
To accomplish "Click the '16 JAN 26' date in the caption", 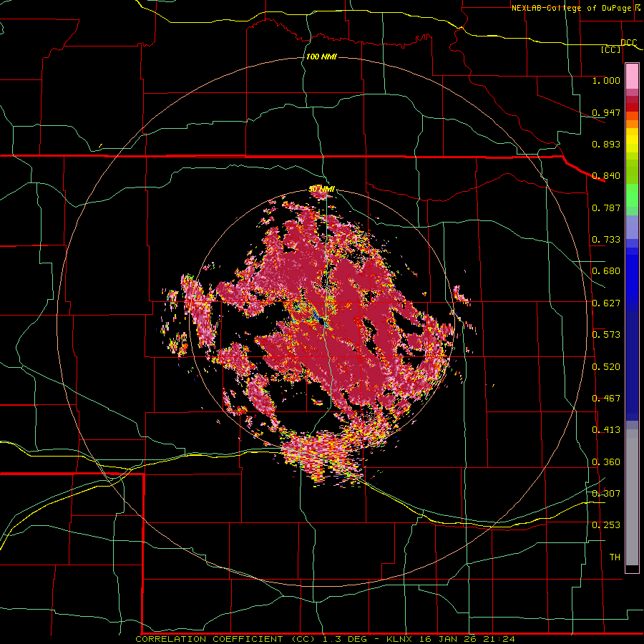I will pos(447,639).
